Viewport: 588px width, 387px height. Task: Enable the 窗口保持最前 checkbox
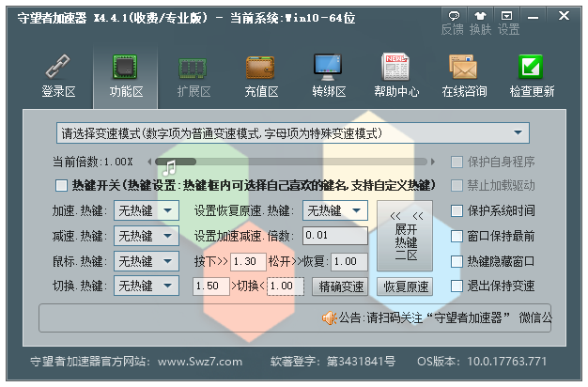(x=456, y=237)
